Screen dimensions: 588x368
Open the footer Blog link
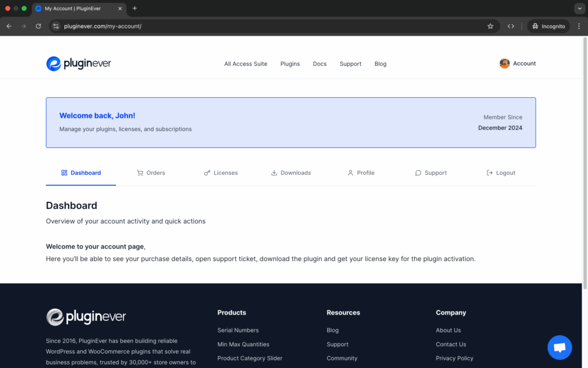click(332, 330)
